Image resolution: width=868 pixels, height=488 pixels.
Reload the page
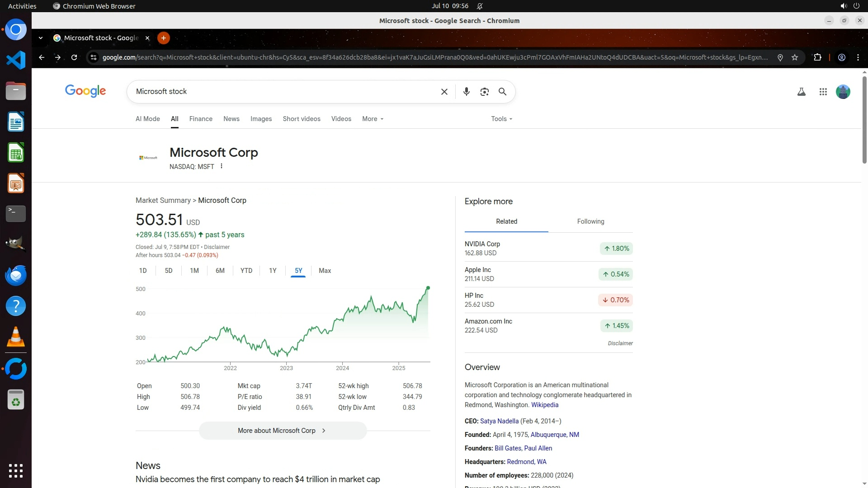74,57
